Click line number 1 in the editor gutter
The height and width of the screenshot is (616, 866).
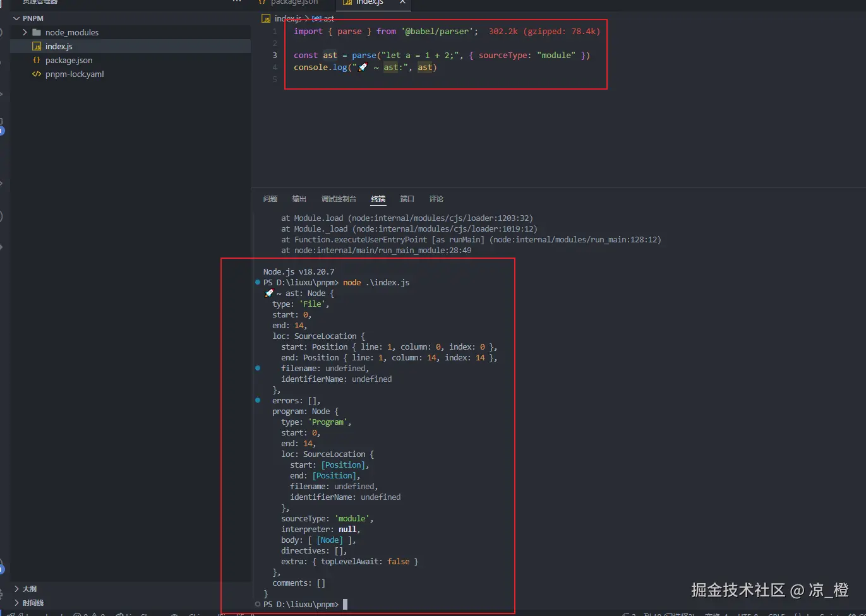(x=275, y=31)
